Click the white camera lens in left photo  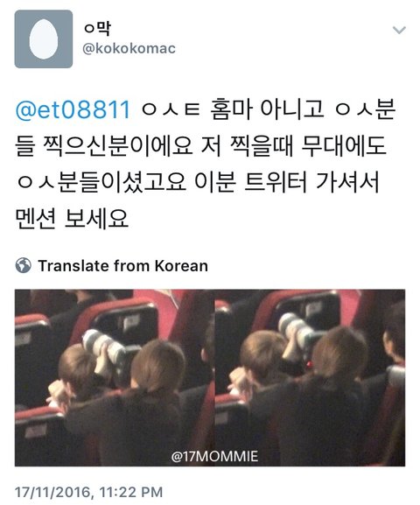coord(103,347)
